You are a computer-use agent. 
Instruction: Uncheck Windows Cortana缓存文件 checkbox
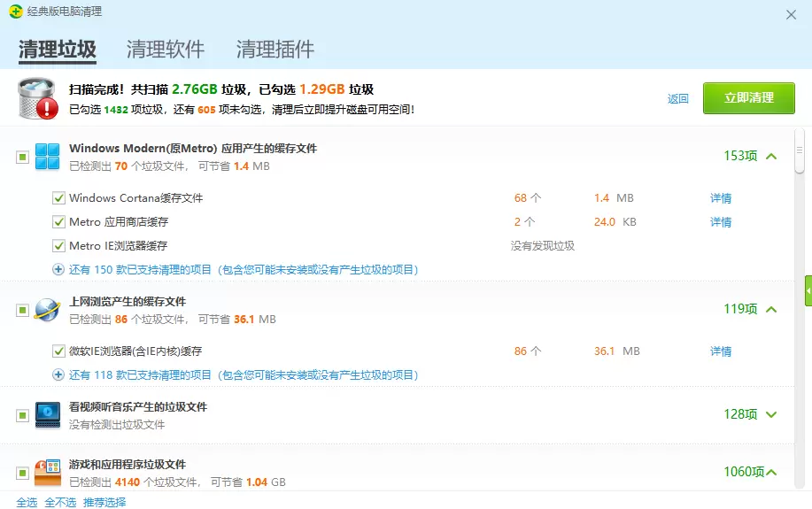(59, 198)
